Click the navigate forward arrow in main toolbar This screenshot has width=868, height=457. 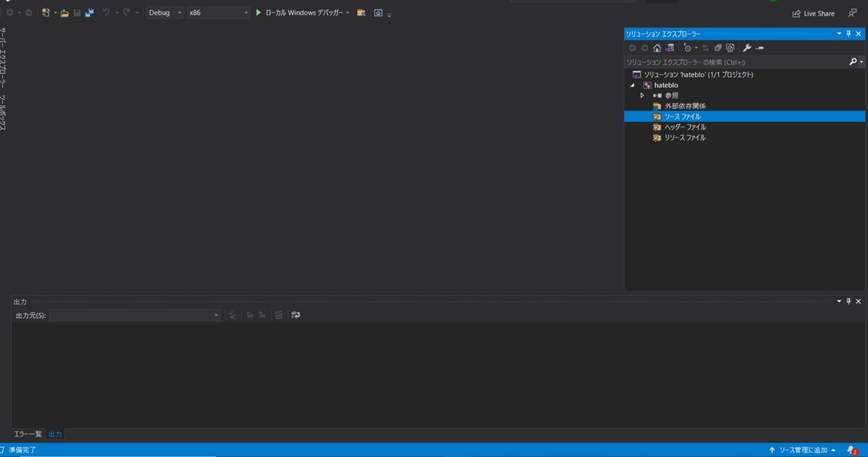28,13
